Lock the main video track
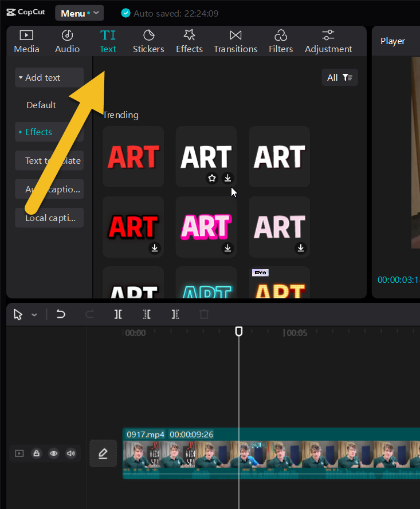 pos(36,453)
